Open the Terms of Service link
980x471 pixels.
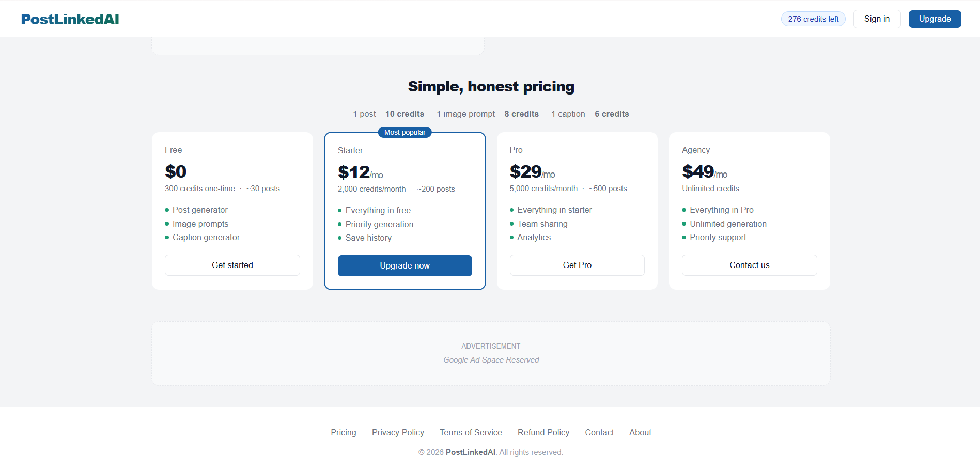[x=471, y=432]
